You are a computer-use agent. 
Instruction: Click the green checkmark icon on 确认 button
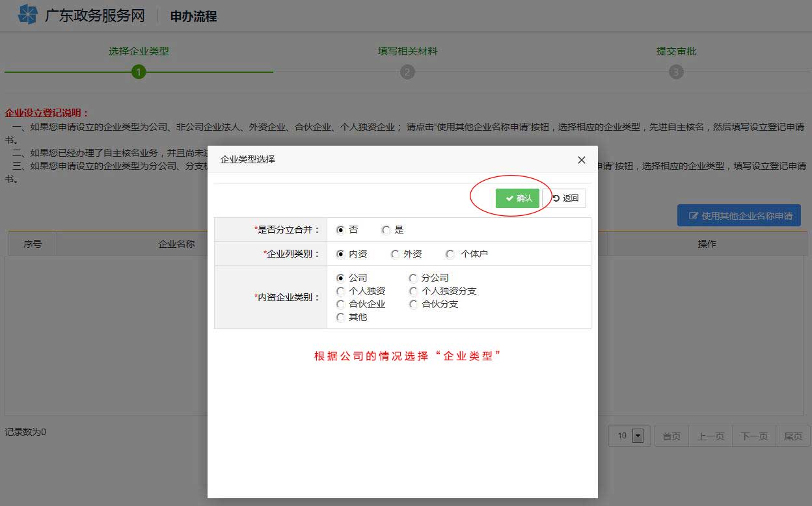(509, 198)
